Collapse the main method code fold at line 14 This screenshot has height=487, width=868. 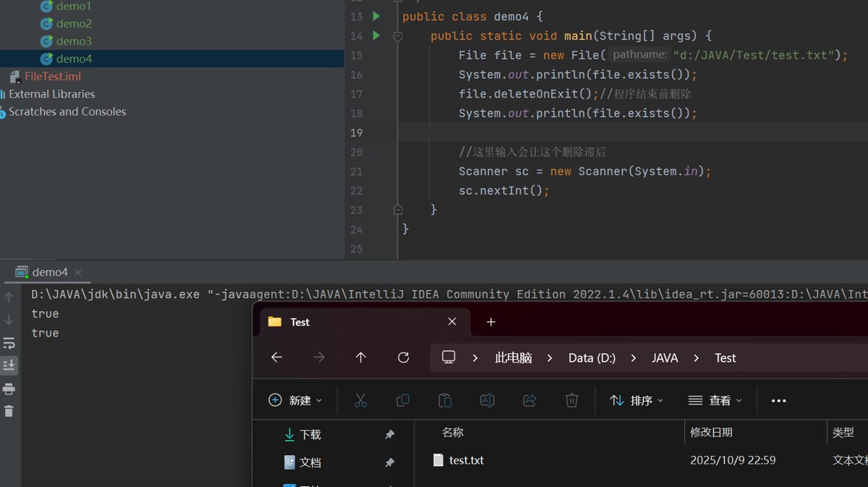click(x=397, y=36)
